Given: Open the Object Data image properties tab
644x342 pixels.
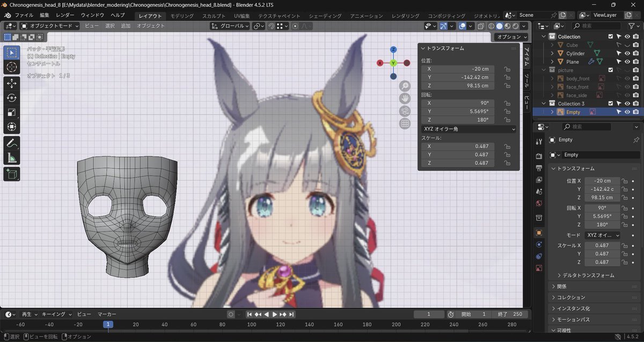Looking at the screenshot, I should tap(539, 268).
